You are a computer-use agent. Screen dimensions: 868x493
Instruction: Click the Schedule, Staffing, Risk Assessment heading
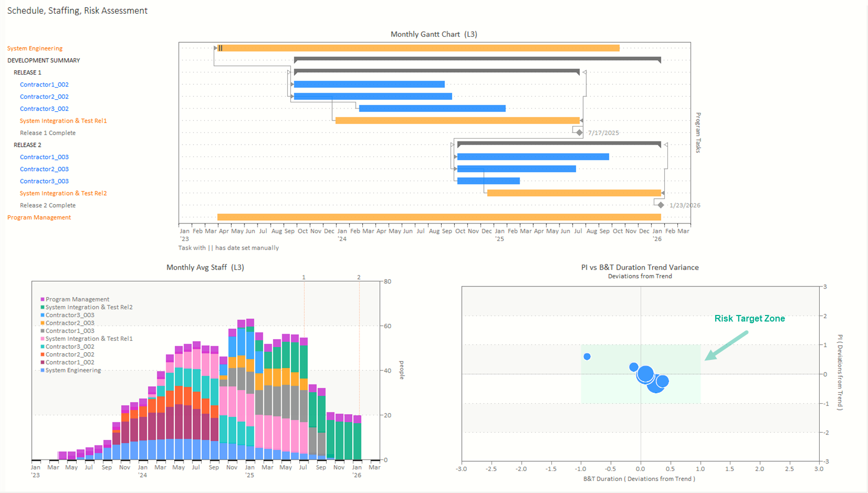pos(77,10)
